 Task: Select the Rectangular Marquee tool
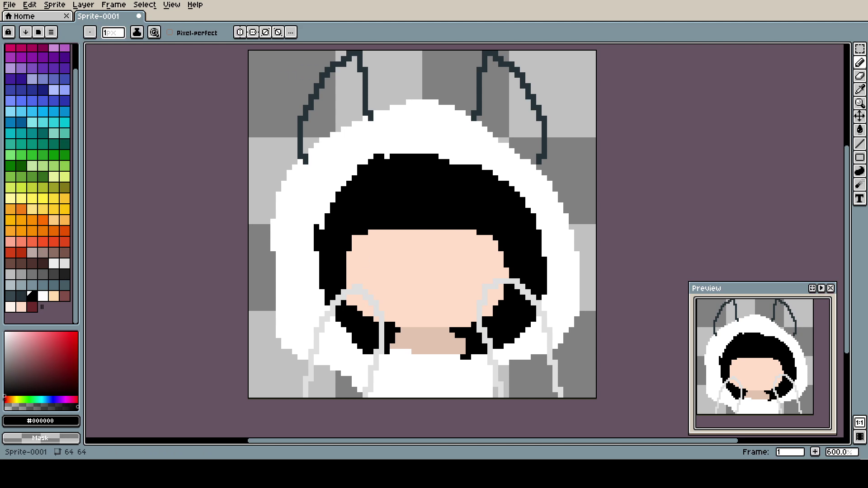tap(859, 49)
